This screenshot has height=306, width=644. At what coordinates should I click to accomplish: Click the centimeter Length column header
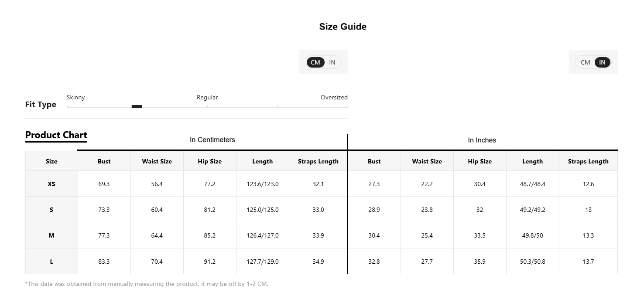263,161
